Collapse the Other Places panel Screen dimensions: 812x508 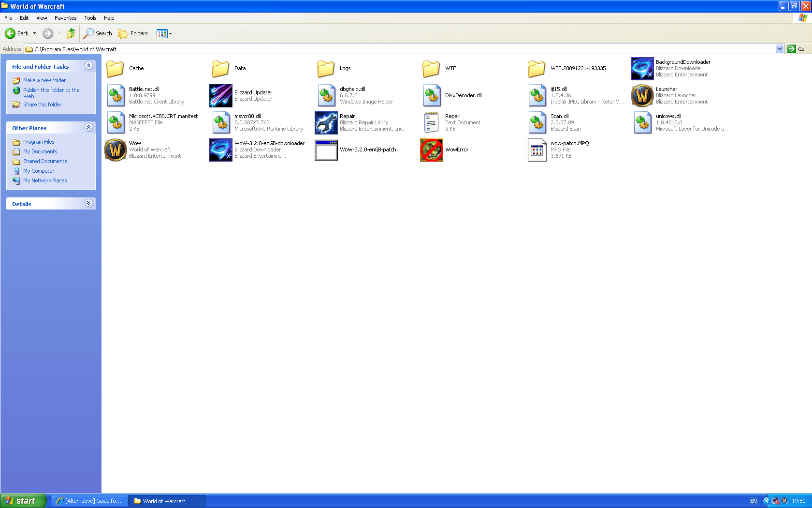pos(88,127)
